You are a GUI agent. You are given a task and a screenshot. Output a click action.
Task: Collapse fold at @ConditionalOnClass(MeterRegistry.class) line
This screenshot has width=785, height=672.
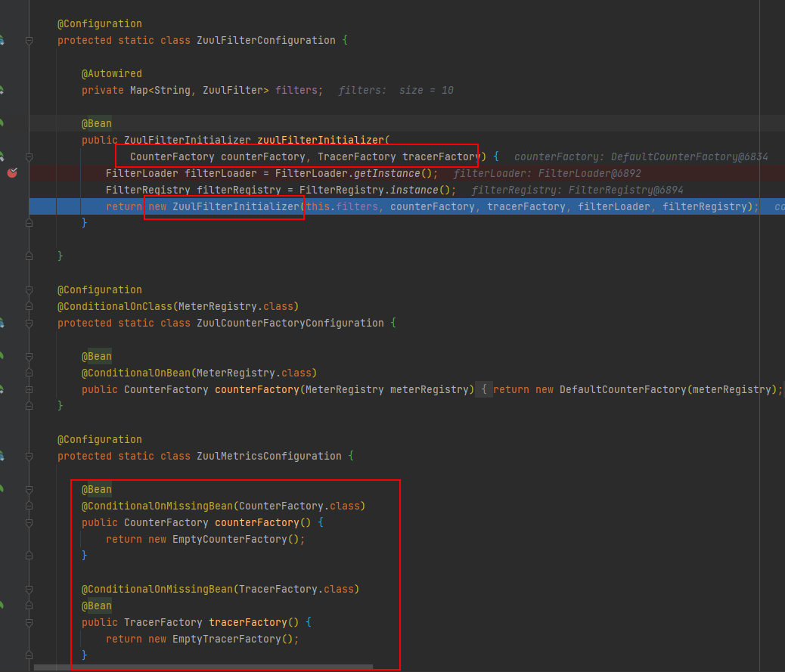point(29,306)
